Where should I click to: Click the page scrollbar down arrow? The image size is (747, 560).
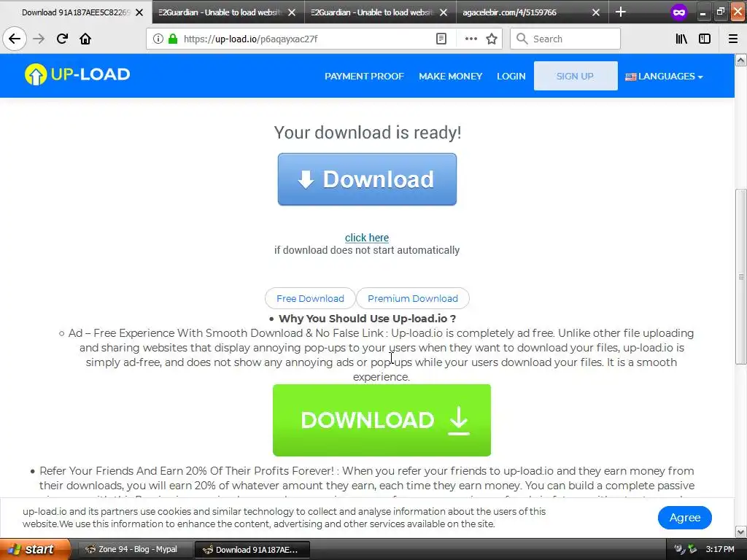[x=740, y=532]
